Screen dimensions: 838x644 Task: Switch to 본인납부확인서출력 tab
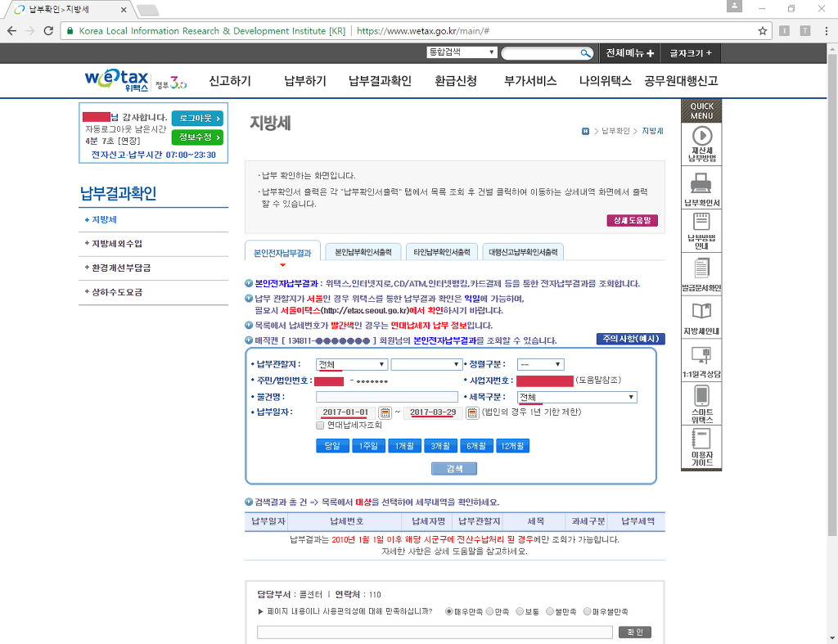pos(363,252)
